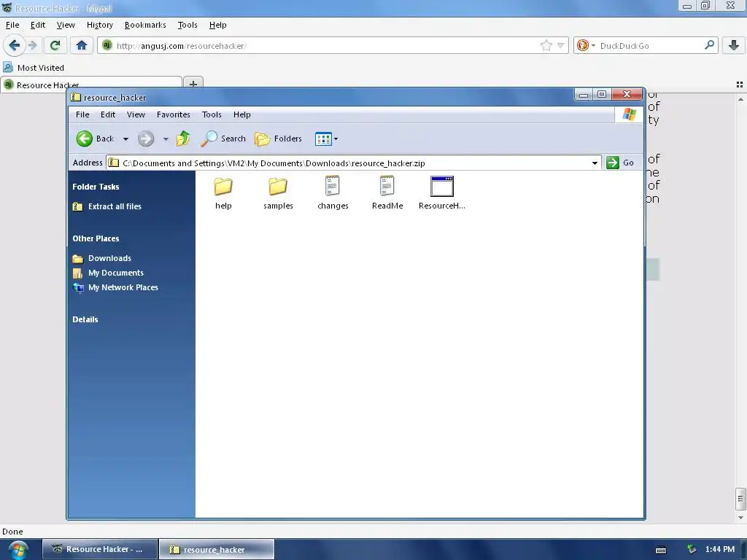Click the search magnifier icon in browser
This screenshot has height=560, width=747.
pyautogui.click(x=709, y=45)
